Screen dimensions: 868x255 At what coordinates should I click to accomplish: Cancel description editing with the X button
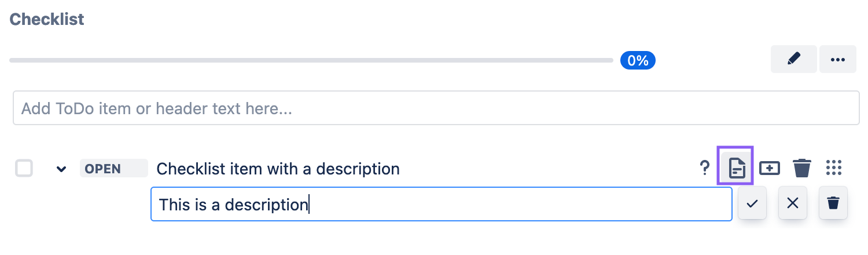793,203
